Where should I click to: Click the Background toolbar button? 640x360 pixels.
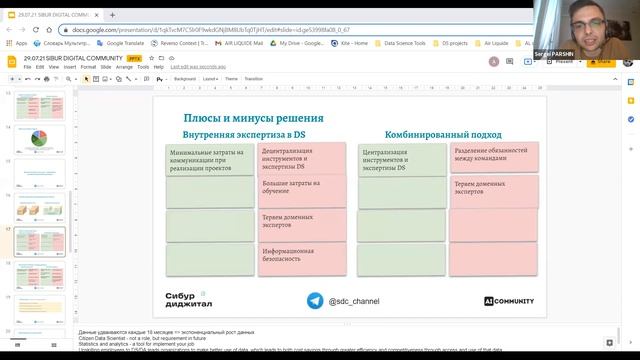tap(184, 79)
